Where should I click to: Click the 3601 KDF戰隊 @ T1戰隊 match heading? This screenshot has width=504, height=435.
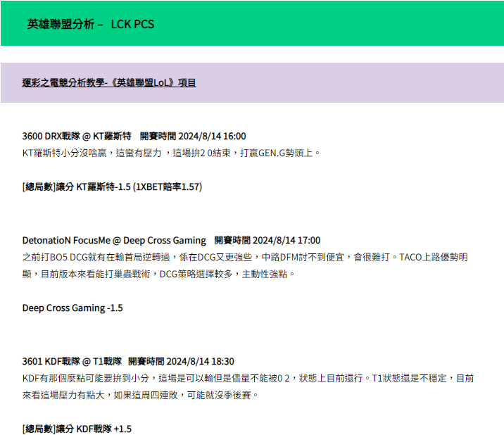[x=71, y=361]
